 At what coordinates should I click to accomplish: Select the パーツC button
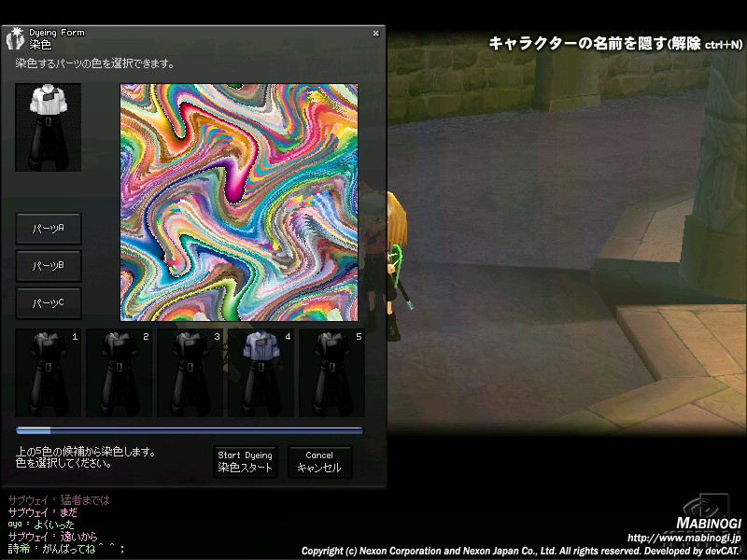pos(49,303)
